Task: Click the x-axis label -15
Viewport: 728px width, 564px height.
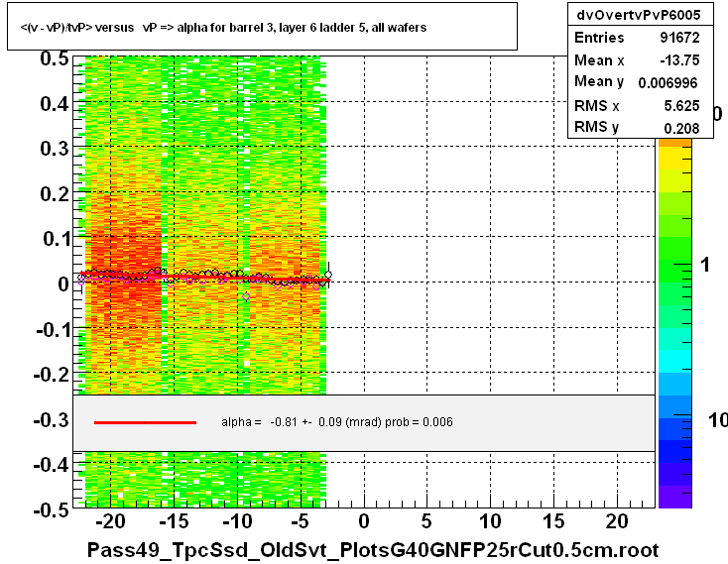Action: pos(174,521)
